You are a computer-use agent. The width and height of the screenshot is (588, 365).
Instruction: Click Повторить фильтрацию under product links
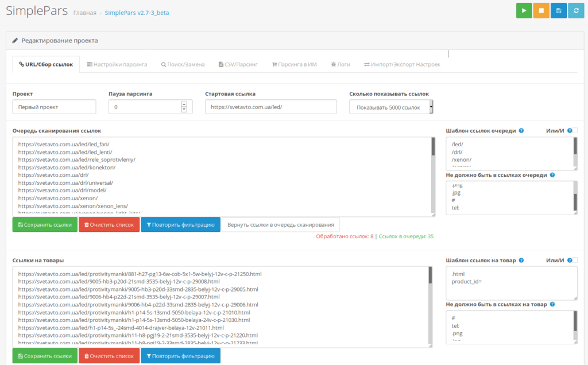tap(181, 356)
